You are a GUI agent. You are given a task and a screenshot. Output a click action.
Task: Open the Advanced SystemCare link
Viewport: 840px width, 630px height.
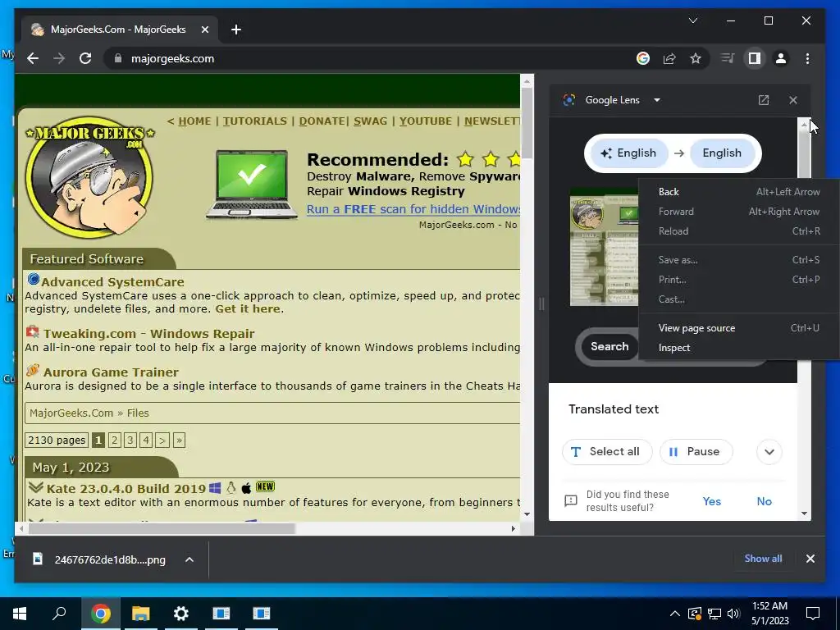tap(112, 282)
